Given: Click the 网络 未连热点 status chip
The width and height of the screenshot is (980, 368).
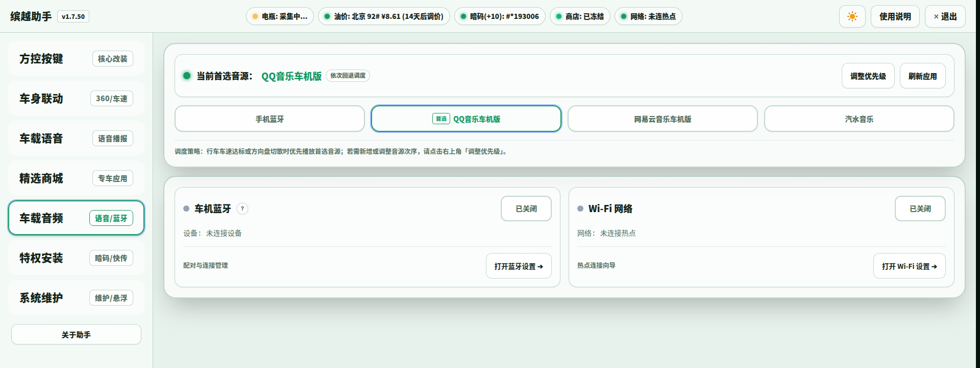Looking at the screenshot, I should (x=648, y=16).
